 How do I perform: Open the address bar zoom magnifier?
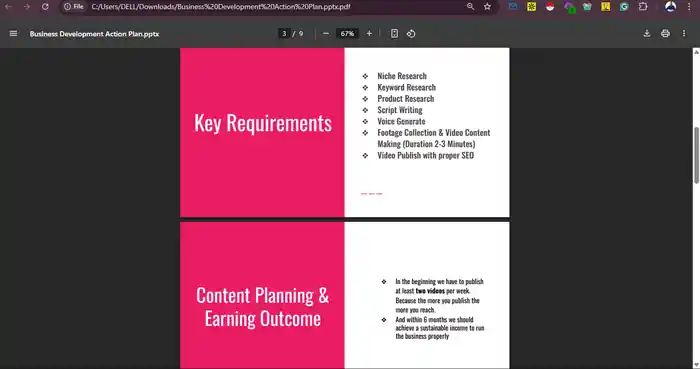click(x=470, y=7)
